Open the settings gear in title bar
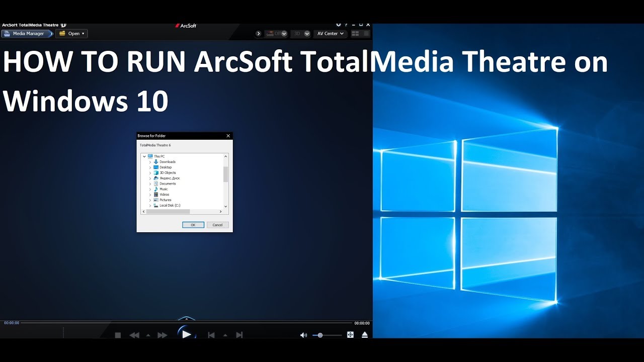 tap(339, 25)
